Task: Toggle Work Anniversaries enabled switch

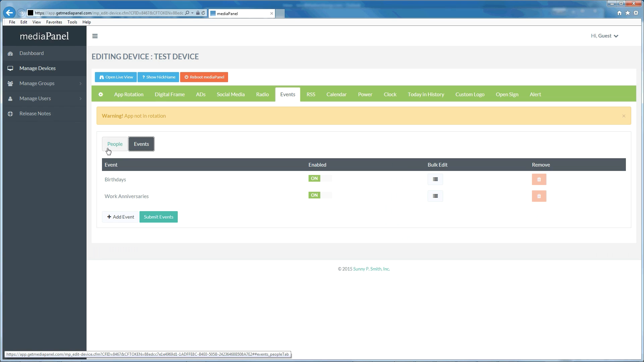Action: click(320, 195)
